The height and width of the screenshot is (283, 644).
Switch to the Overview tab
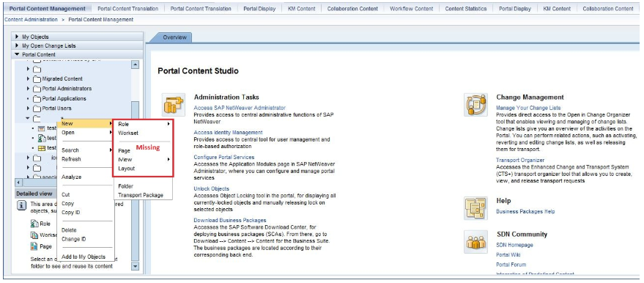(174, 37)
